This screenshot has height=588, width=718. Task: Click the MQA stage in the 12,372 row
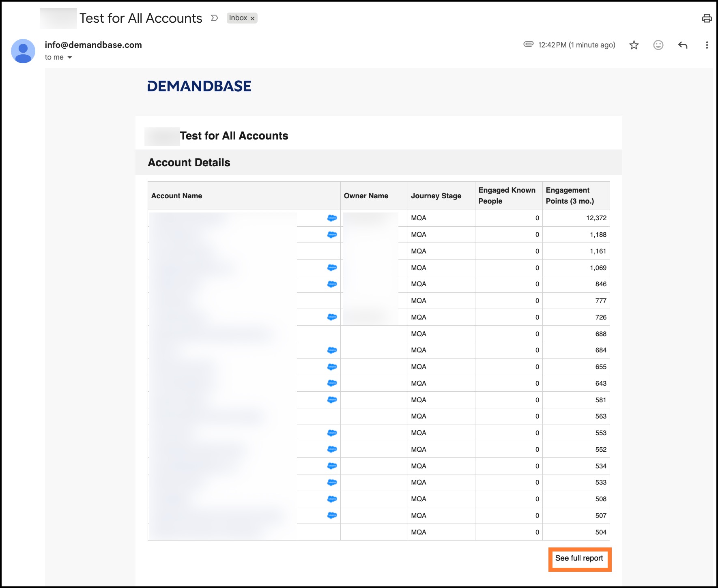tap(419, 218)
